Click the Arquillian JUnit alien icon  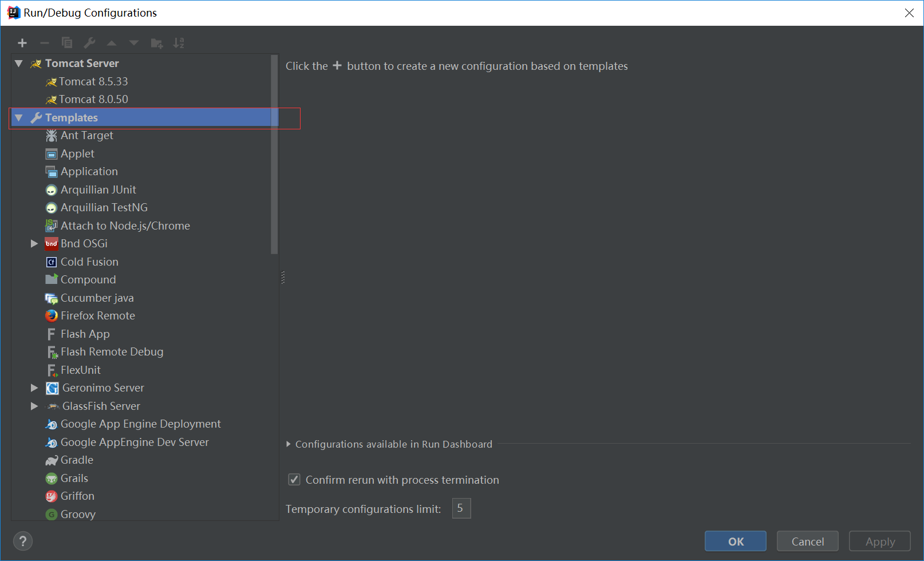[x=52, y=190]
